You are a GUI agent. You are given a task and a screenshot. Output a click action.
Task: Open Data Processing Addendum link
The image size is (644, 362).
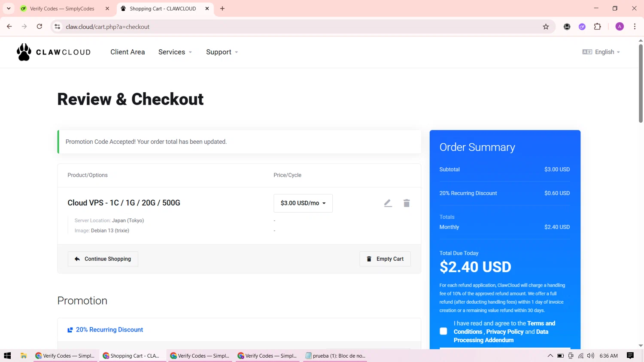click(x=501, y=336)
